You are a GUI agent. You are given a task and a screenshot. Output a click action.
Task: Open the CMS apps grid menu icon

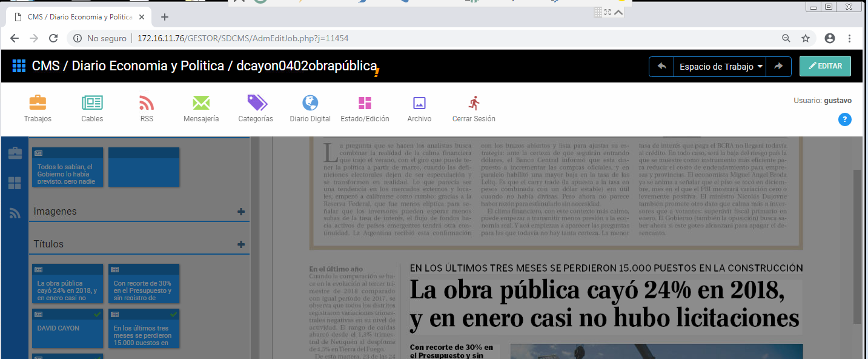[19, 66]
